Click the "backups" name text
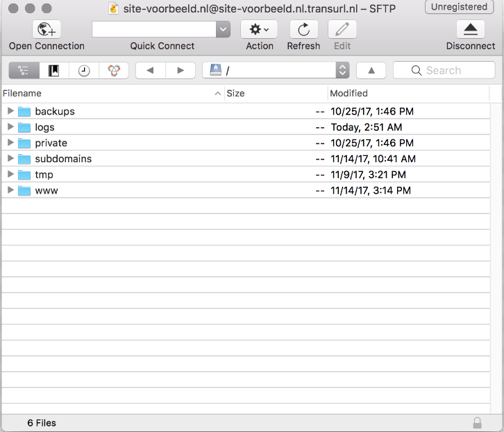 55,112
